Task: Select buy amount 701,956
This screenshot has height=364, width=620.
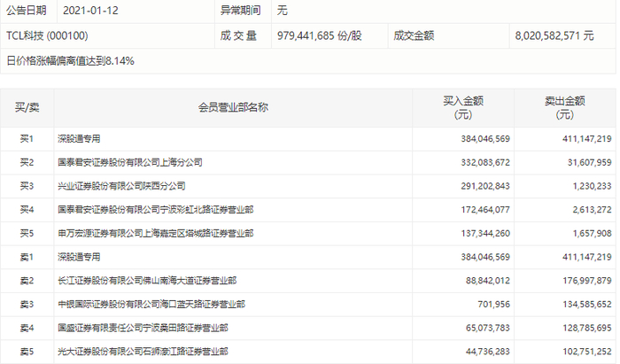Action: tap(493, 305)
